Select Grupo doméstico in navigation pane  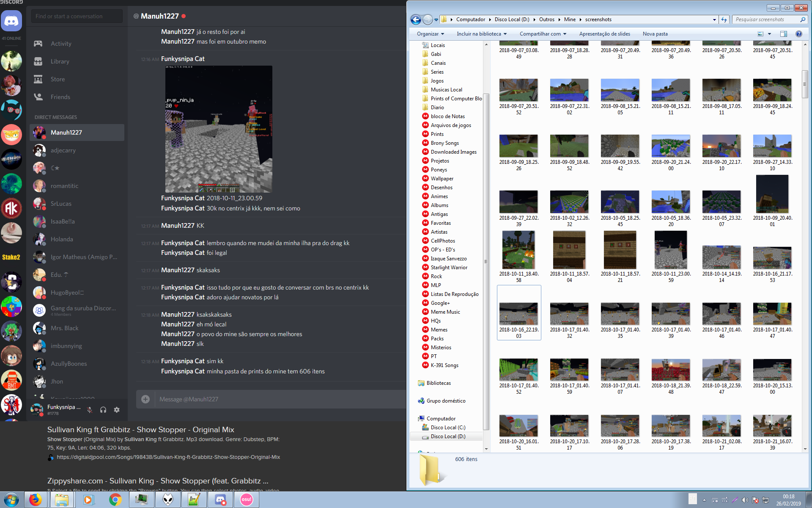(446, 401)
